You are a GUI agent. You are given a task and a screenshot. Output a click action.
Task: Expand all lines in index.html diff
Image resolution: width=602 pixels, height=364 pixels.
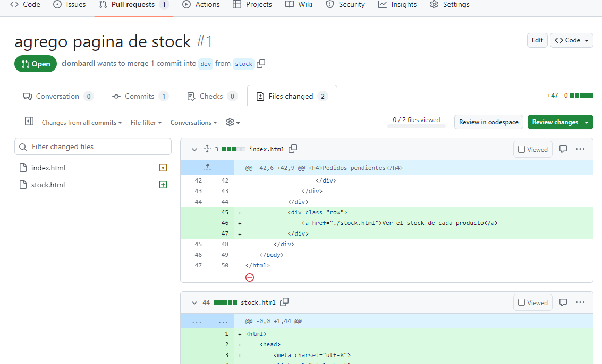tap(207, 149)
